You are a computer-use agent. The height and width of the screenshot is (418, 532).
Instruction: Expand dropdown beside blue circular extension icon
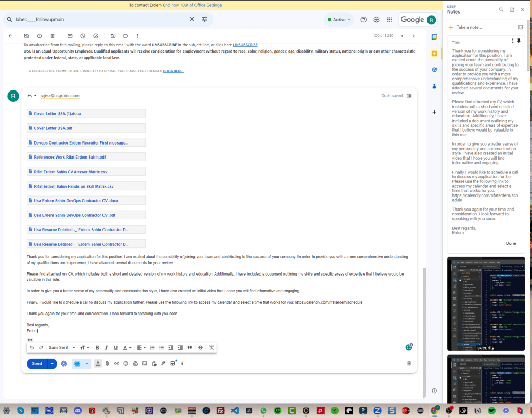pos(87,363)
